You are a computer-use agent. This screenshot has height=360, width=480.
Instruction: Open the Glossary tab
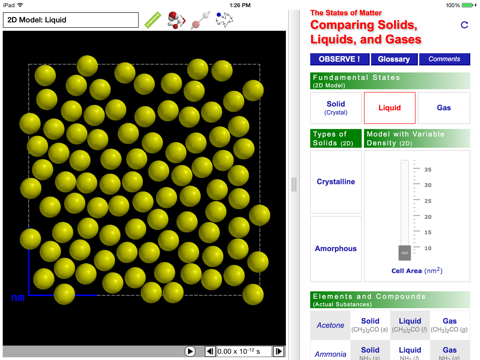point(394,59)
